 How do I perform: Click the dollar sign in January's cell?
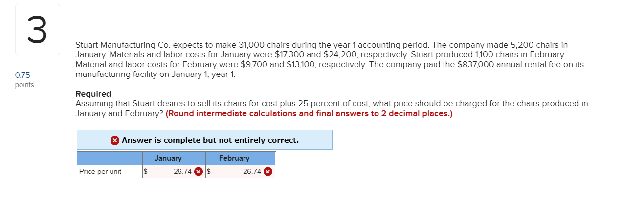(x=145, y=172)
